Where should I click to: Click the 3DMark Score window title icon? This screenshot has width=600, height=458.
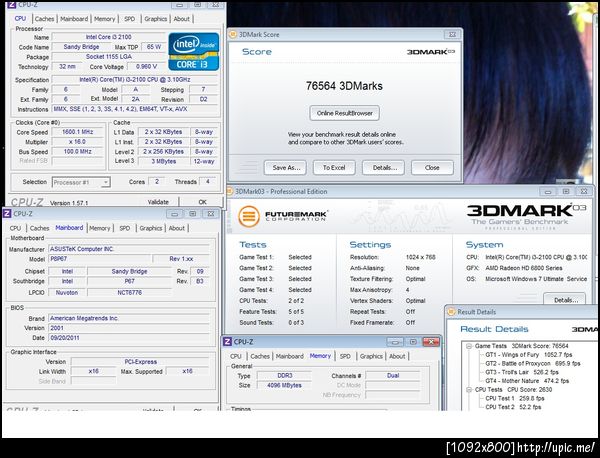click(x=233, y=34)
